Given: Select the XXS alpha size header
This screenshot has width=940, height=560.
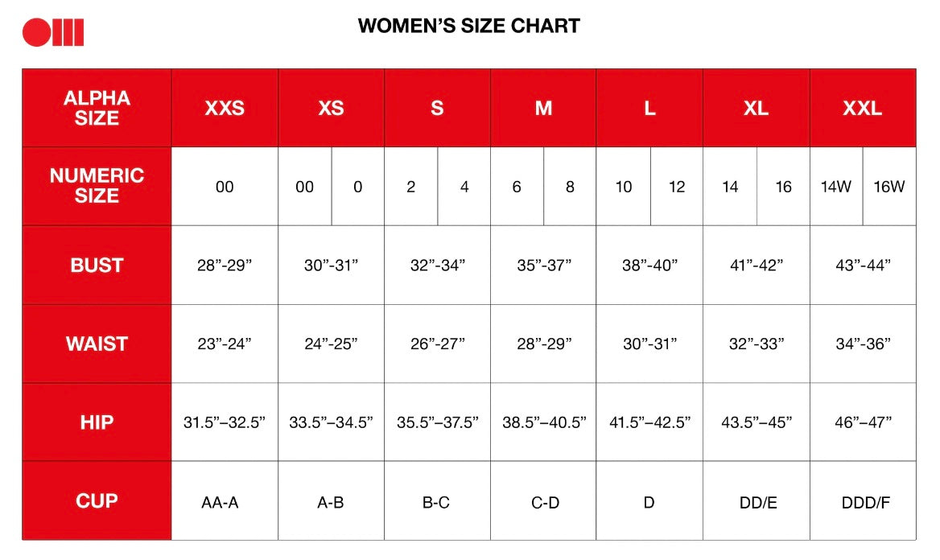Looking at the screenshot, I should click(x=225, y=109).
